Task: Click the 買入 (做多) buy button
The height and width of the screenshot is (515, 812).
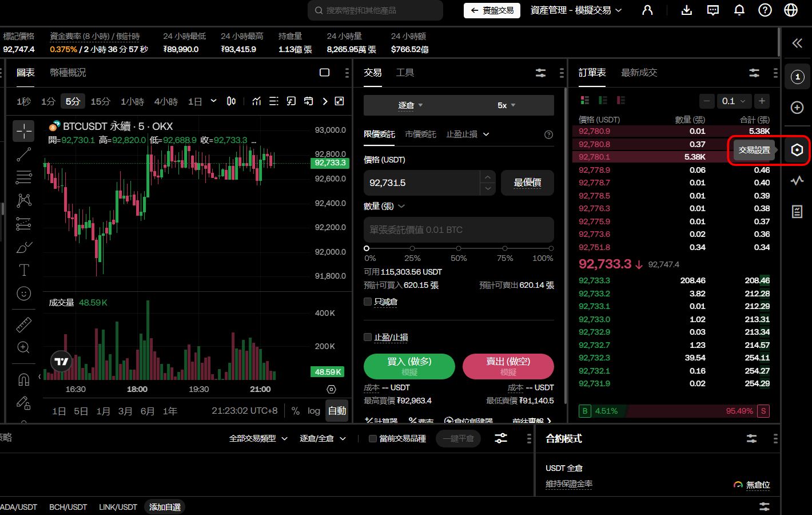Action: (409, 366)
